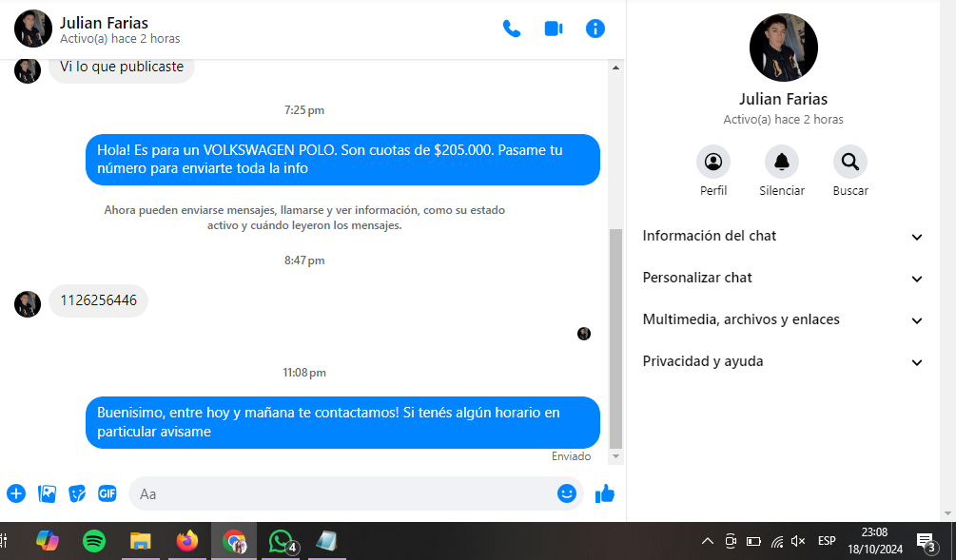Click the 'Ahora pueden enviarse mensajes' notice

click(304, 218)
